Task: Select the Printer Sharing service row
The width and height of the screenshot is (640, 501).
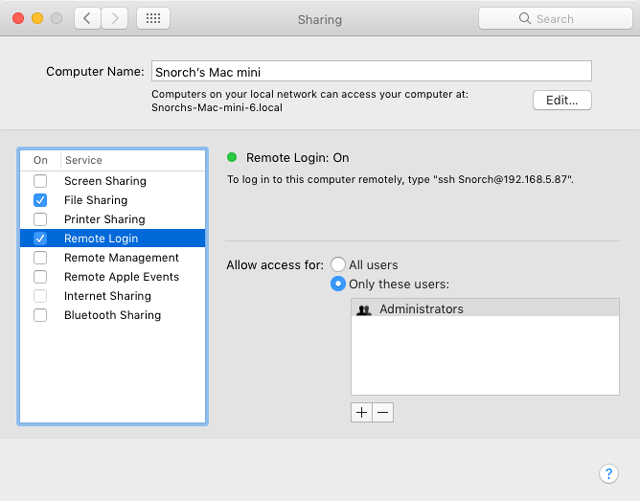Action: (113, 219)
